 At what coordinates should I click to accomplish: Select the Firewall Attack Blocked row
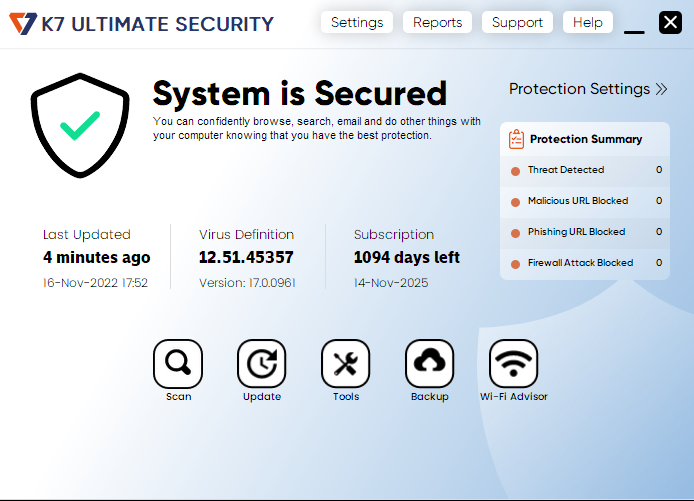tap(585, 263)
